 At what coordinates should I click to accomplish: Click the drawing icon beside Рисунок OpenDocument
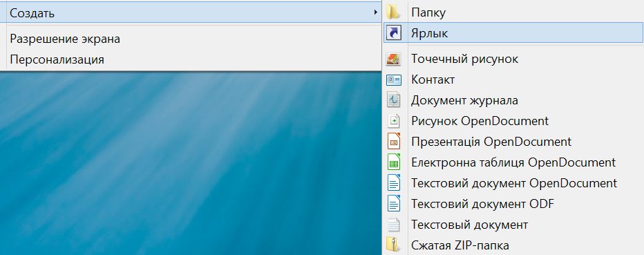(393, 121)
